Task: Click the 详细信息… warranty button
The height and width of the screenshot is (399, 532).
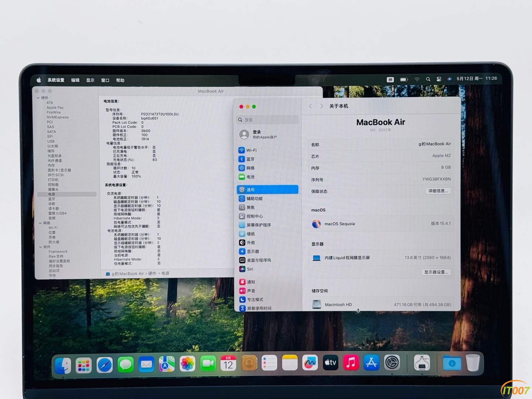Action: click(438, 191)
